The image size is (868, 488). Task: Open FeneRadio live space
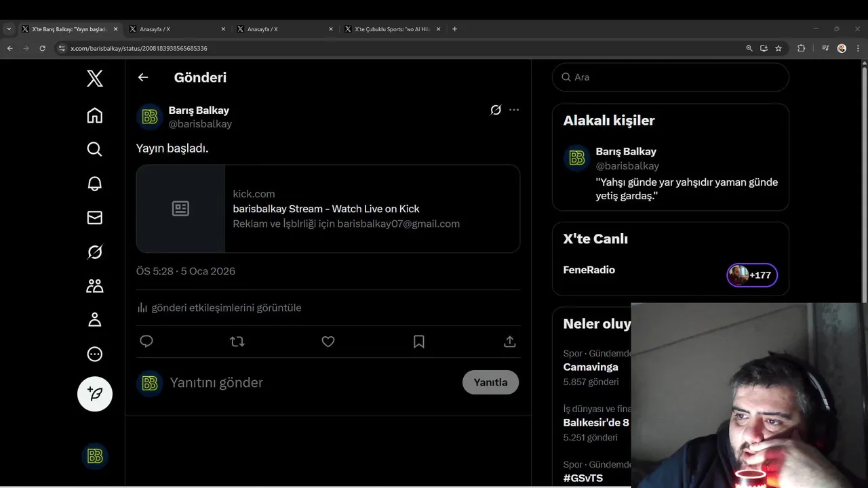pos(589,270)
